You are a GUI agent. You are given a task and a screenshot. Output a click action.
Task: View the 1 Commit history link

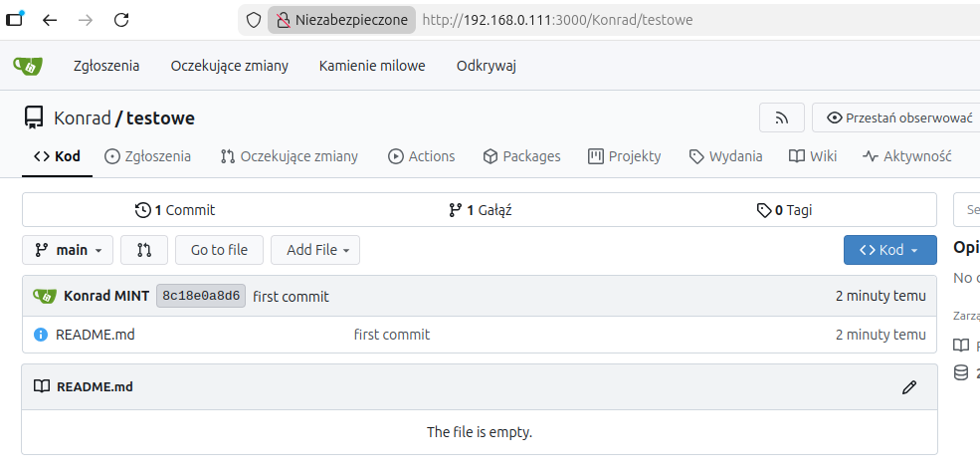coord(175,210)
